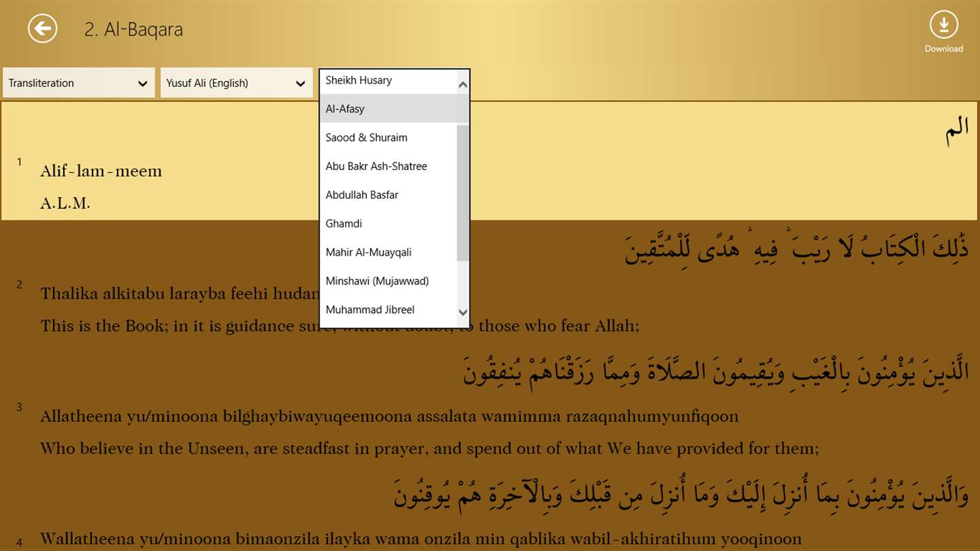
Task: Click Arabic text of verse 3
Action: pos(716,371)
